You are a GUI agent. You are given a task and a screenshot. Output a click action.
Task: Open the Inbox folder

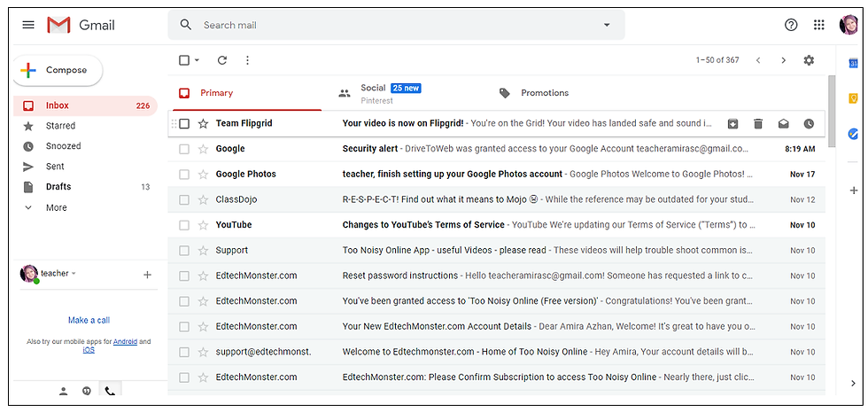coord(85,105)
